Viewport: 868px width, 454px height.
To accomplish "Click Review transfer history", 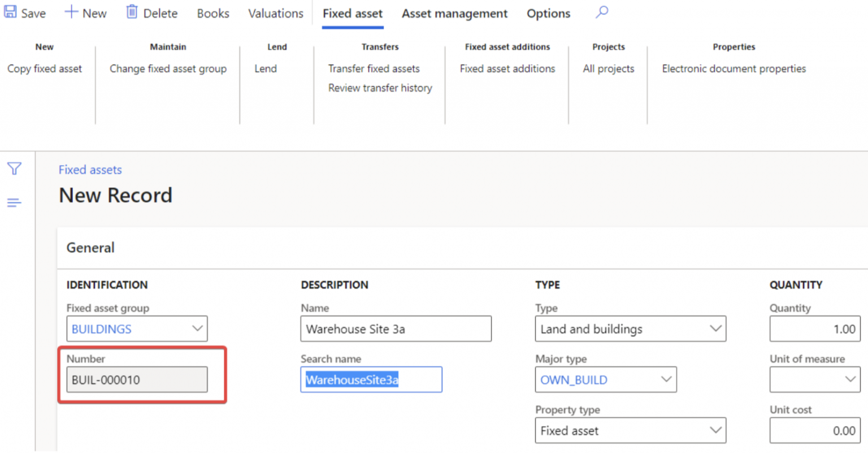I will (380, 88).
